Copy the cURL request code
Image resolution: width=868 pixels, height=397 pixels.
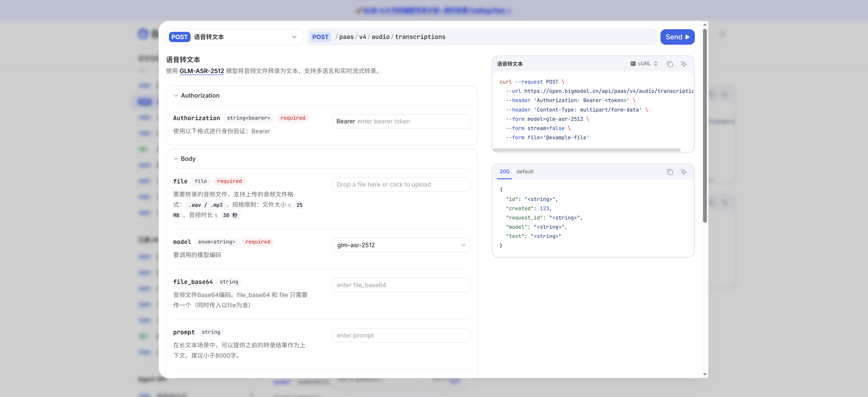pos(669,64)
